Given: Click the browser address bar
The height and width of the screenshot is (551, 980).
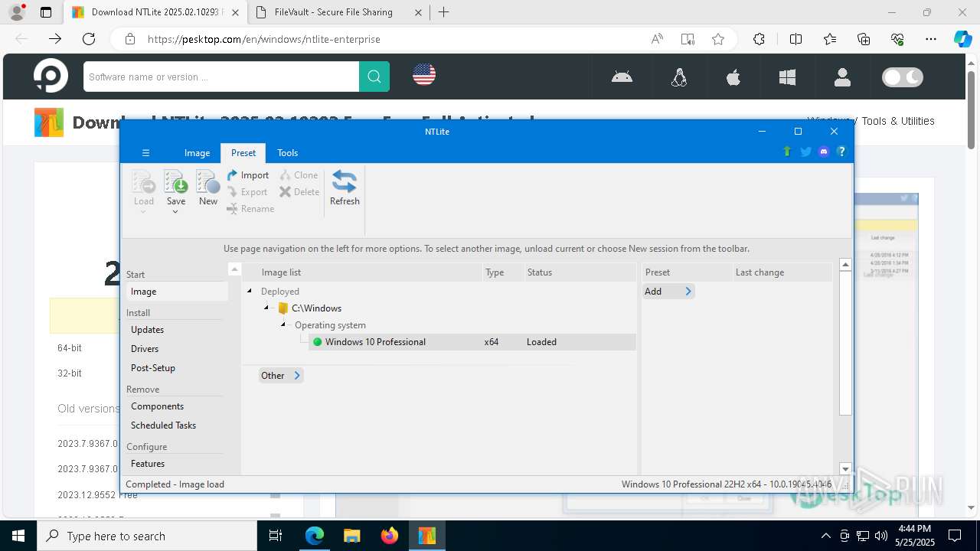Looking at the screenshot, I should [x=394, y=39].
